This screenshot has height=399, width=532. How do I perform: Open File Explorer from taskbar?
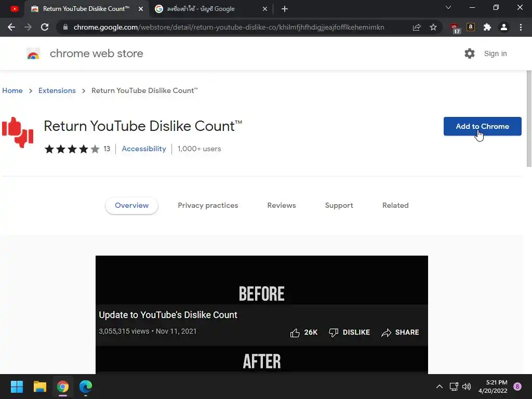[x=39, y=387]
